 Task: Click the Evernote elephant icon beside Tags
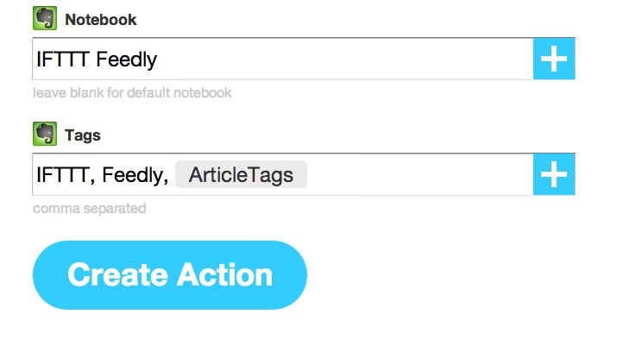tap(45, 134)
